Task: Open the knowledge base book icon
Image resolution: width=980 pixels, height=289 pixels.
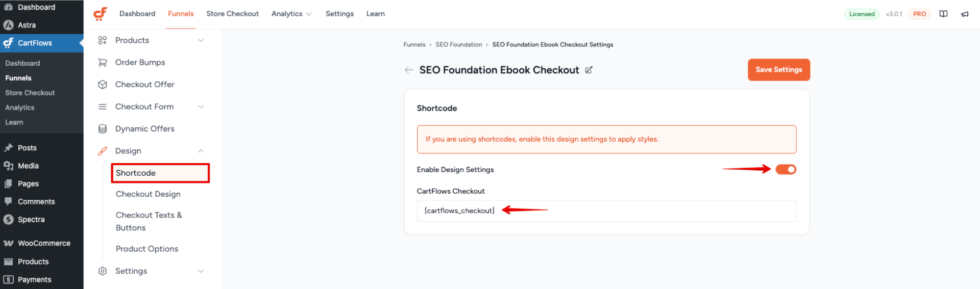Action: [943, 14]
